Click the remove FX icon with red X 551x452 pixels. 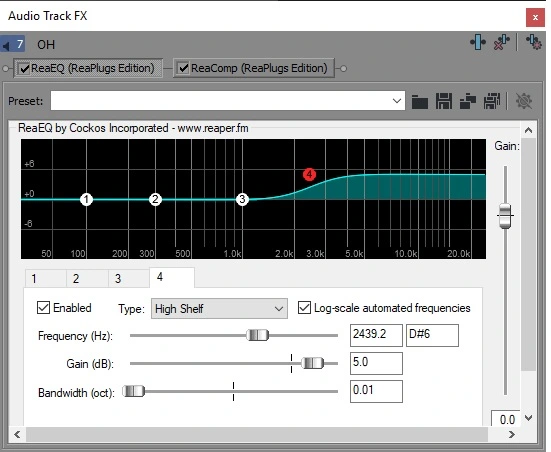[x=501, y=42]
